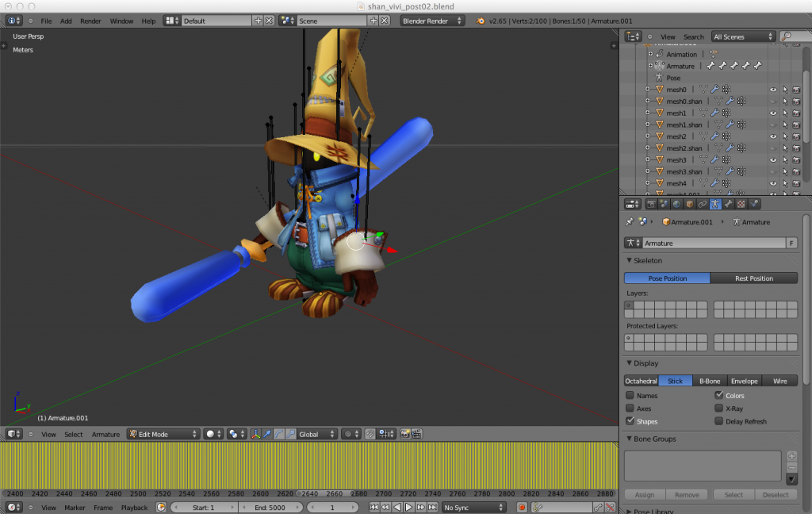This screenshot has width=812, height=514.
Task: Toggle the 3D manipulator widget icon
Action: pos(255,434)
